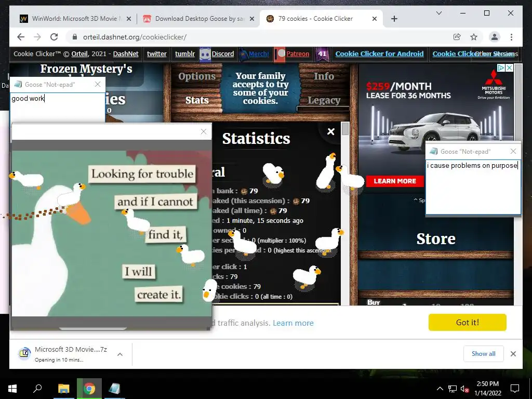Click the muted volume tray icon
Image resolution: width=532 pixels, height=399 pixels.
465,389
